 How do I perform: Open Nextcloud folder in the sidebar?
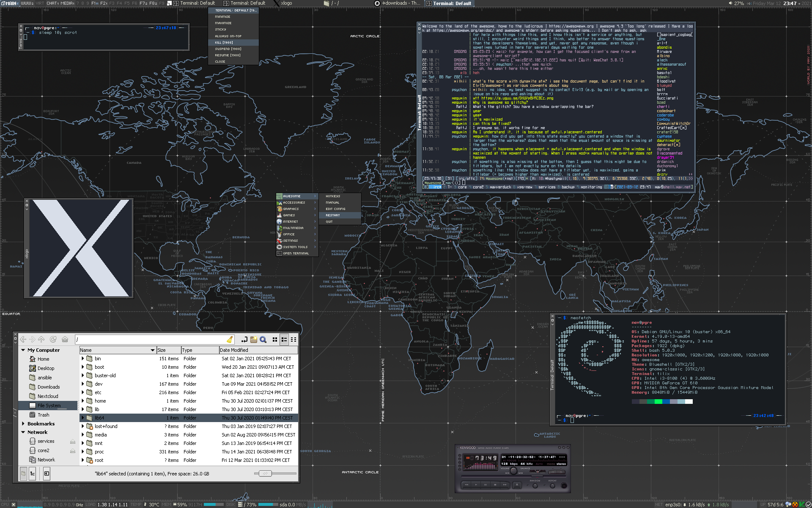pos(48,396)
